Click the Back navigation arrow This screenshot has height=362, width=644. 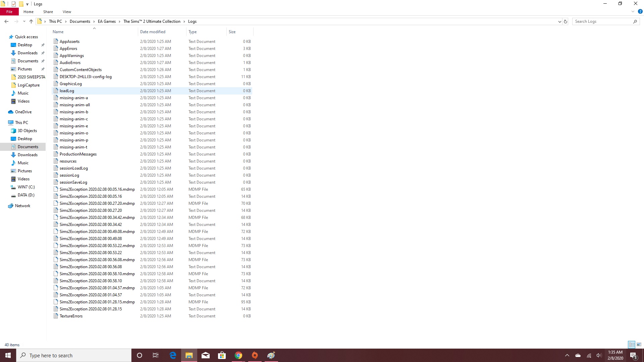pos(6,21)
